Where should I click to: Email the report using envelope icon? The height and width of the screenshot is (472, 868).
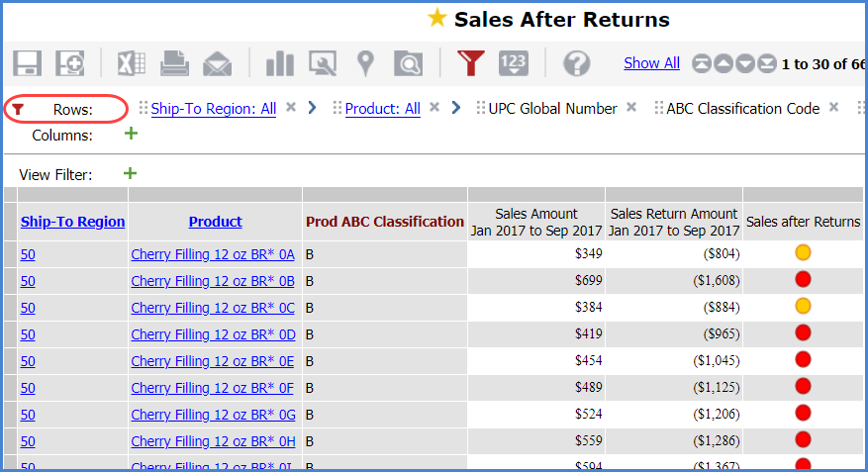(x=217, y=63)
